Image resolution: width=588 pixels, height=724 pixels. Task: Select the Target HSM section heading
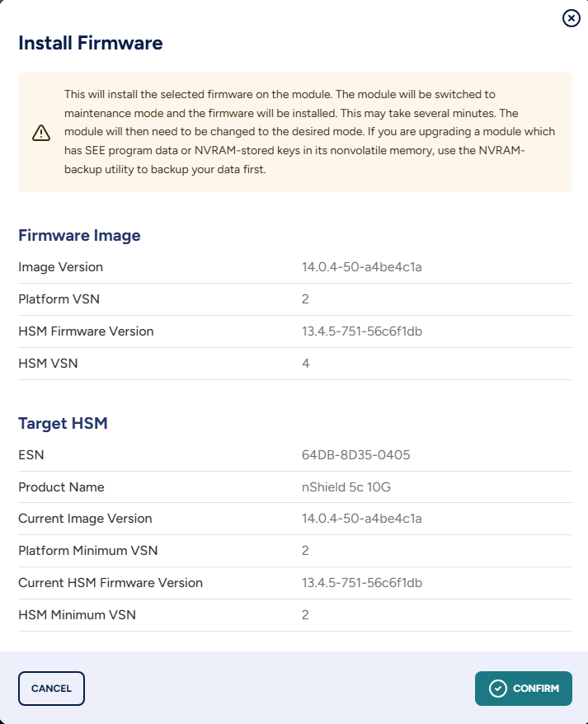(63, 424)
